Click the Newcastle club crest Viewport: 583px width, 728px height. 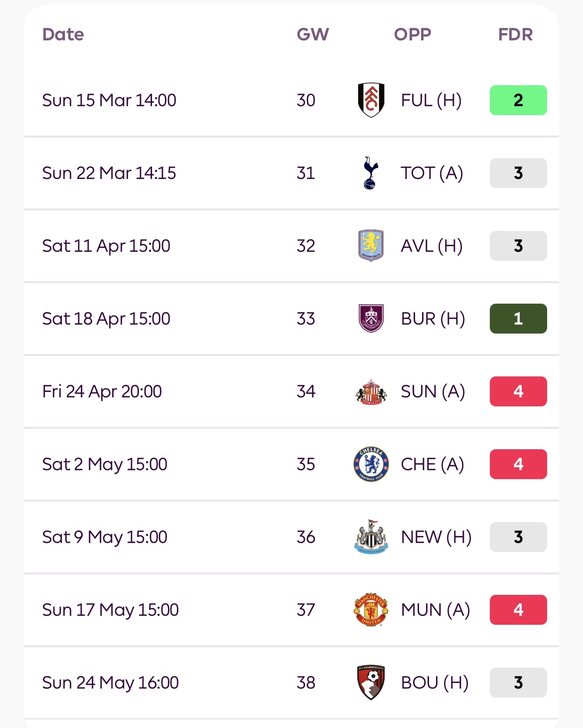pos(371,537)
